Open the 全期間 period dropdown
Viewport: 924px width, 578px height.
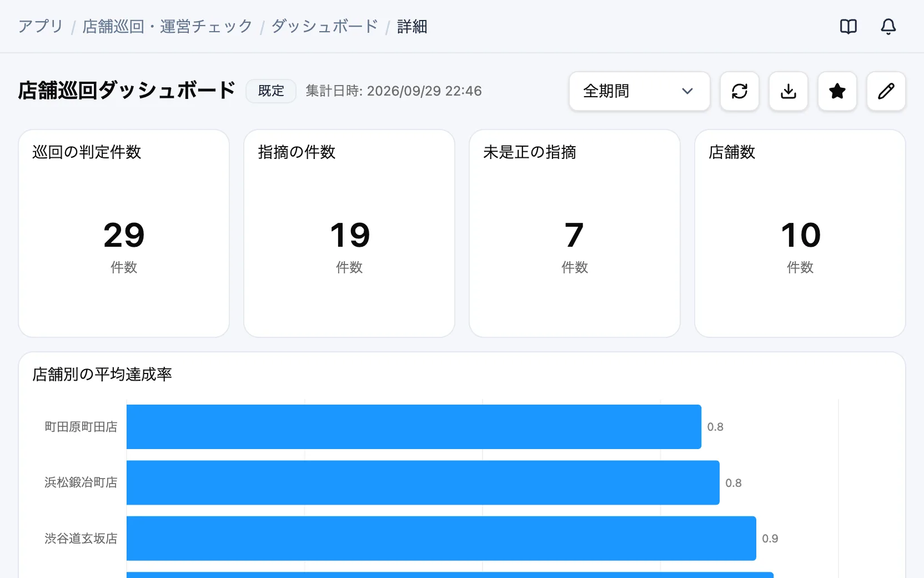[640, 91]
